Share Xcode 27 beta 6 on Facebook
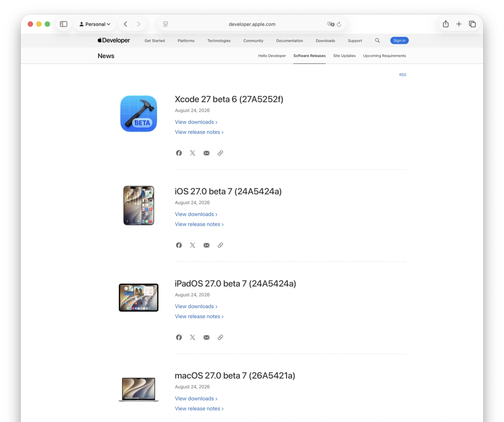 pyautogui.click(x=179, y=153)
